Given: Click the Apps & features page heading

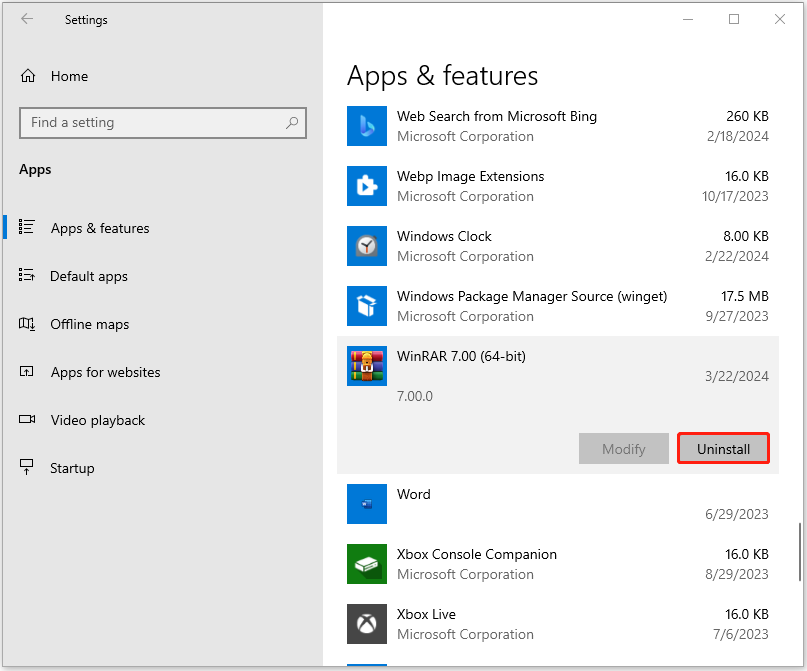Looking at the screenshot, I should point(442,76).
